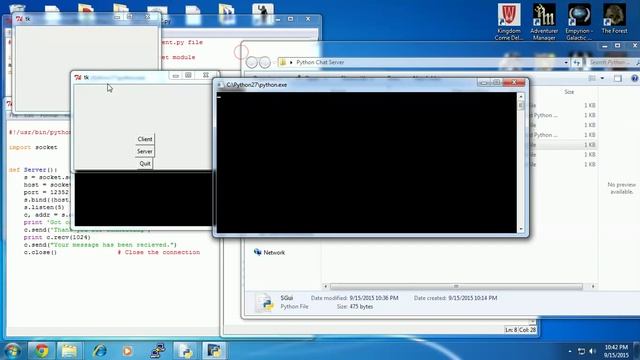
Task: Click the SGui Python file icon in details pane
Action: [264, 302]
